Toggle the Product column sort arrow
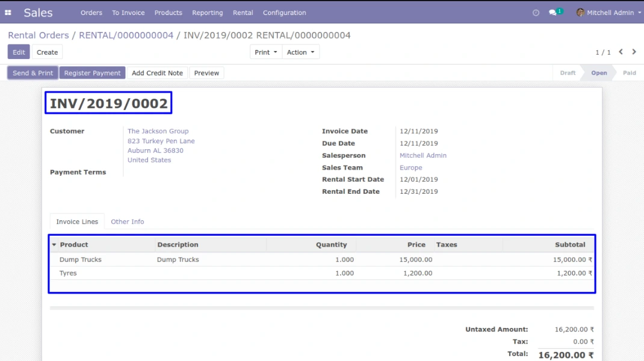 pyautogui.click(x=54, y=245)
